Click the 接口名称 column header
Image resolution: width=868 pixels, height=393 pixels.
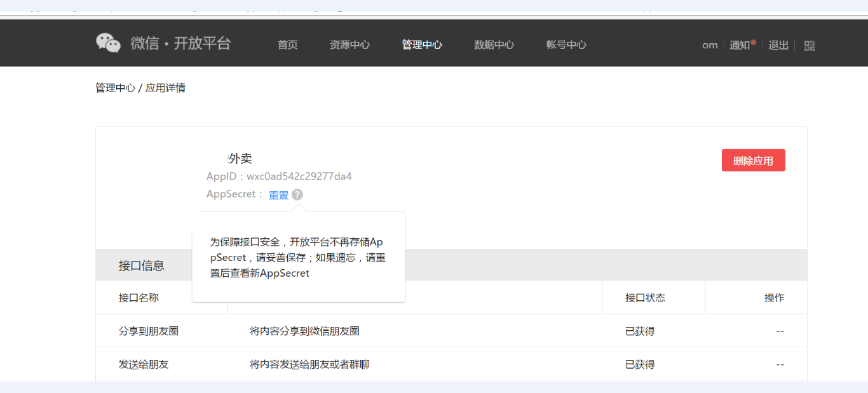(x=139, y=298)
